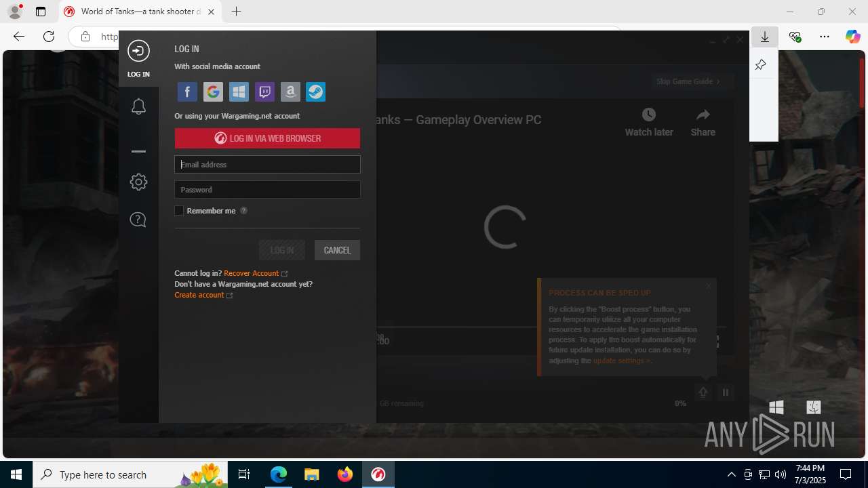Click the Boost process arrow icon
The width and height of the screenshot is (868, 488).
click(x=703, y=392)
